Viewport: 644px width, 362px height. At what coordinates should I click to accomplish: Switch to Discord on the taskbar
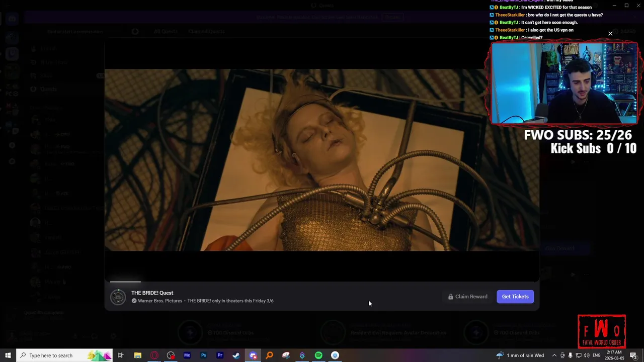click(253, 355)
